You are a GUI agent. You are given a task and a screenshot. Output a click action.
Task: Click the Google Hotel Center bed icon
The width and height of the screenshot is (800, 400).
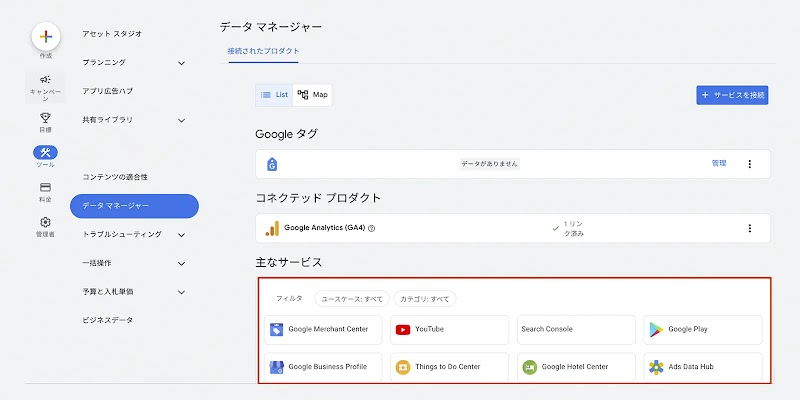pyautogui.click(x=529, y=367)
